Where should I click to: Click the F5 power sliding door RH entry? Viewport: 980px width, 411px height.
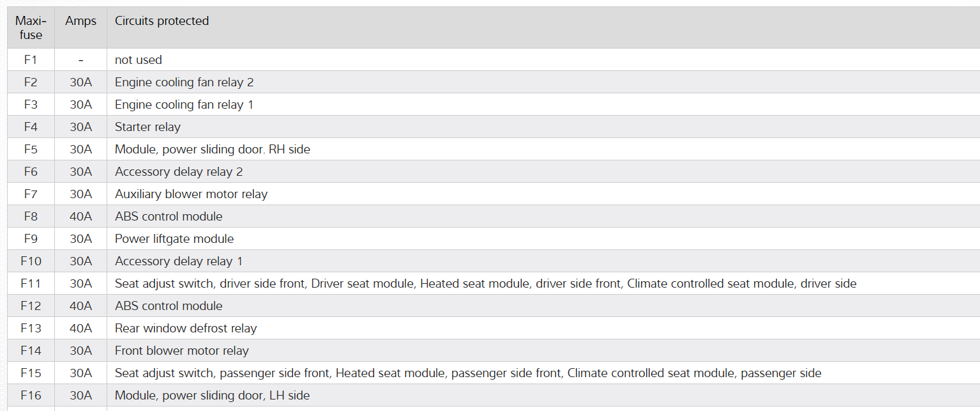(212, 150)
